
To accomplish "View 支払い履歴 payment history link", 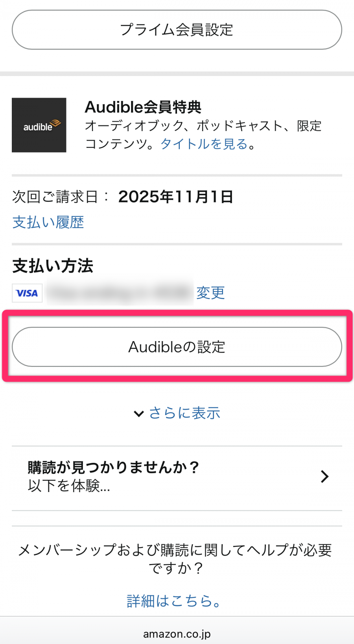I will click(x=48, y=222).
